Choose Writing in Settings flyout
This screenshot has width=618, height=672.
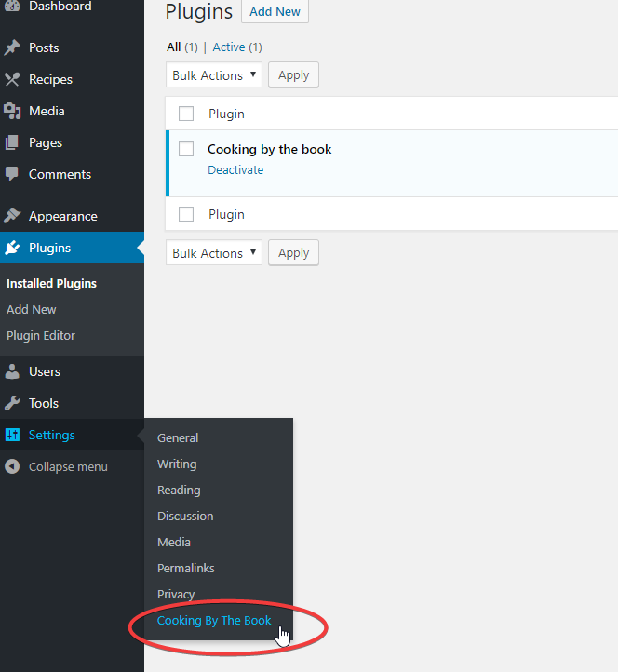click(177, 464)
